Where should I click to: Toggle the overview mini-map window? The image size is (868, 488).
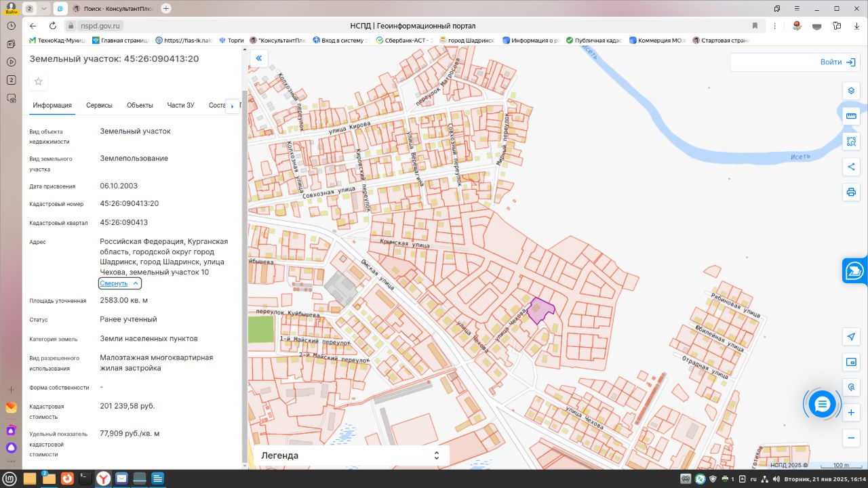coord(851,362)
